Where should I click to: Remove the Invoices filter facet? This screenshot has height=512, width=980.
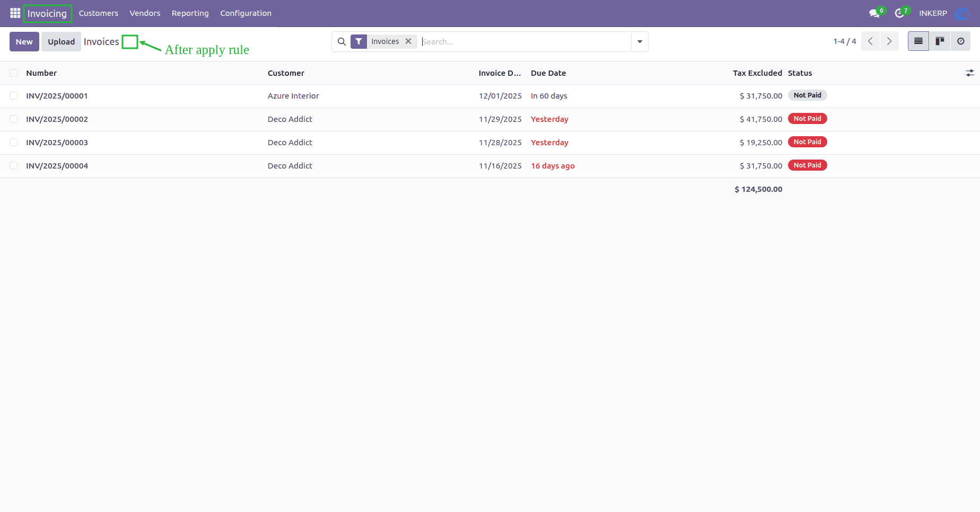[x=408, y=41]
